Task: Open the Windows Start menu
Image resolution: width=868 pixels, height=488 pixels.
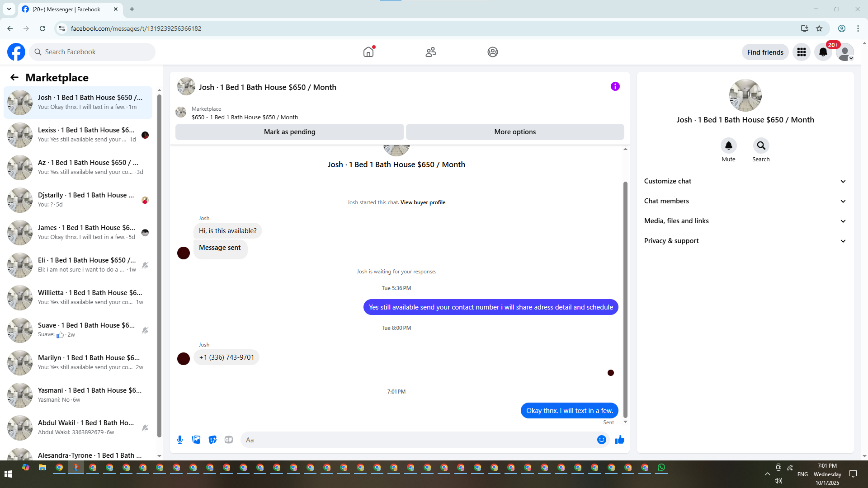Action: [x=8, y=474]
